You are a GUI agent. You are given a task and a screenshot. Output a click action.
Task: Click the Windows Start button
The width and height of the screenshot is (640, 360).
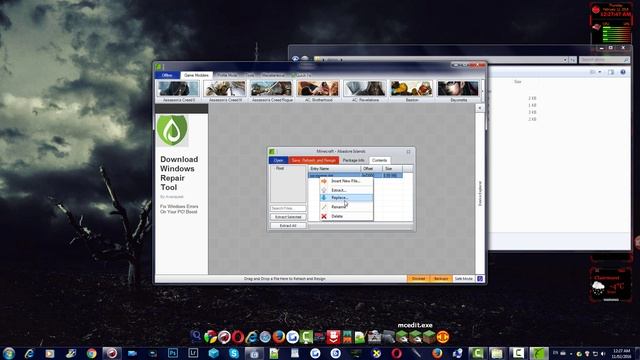[x=9, y=353]
